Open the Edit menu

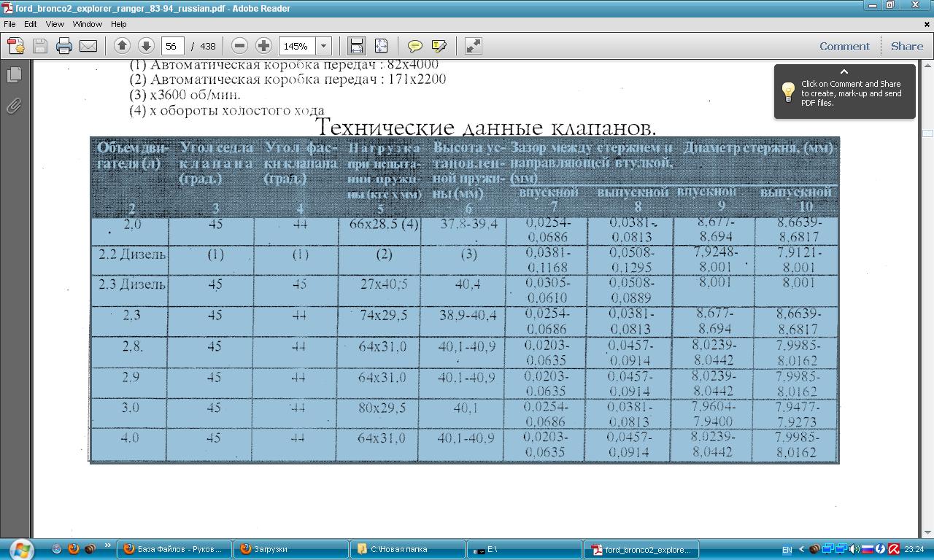coord(31,24)
